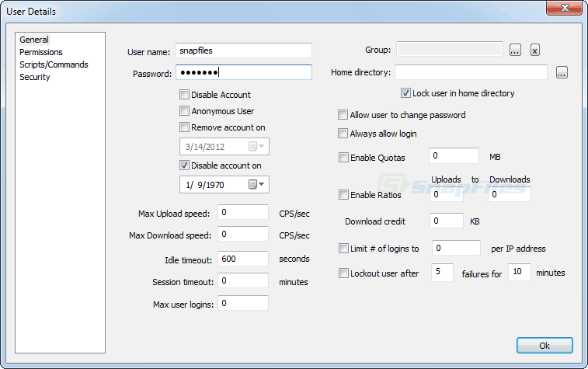Click the User name text field

[x=243, y=50]
